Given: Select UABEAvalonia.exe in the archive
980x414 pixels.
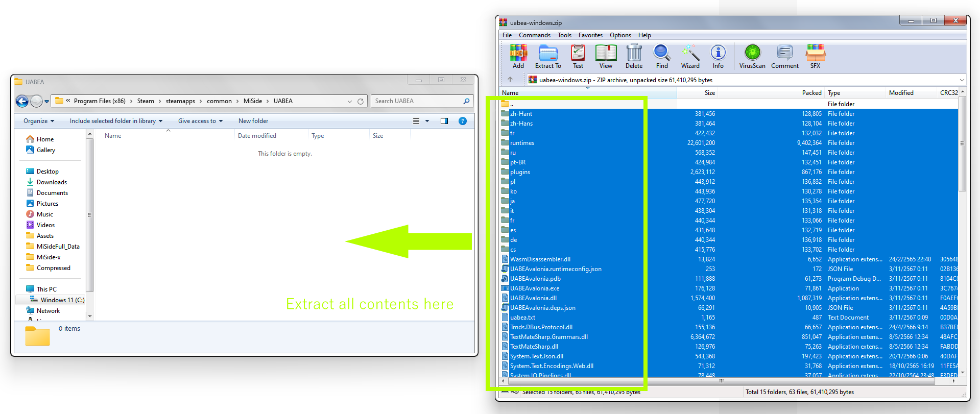Looking at the screenshot, I should (x=729, y=288).
